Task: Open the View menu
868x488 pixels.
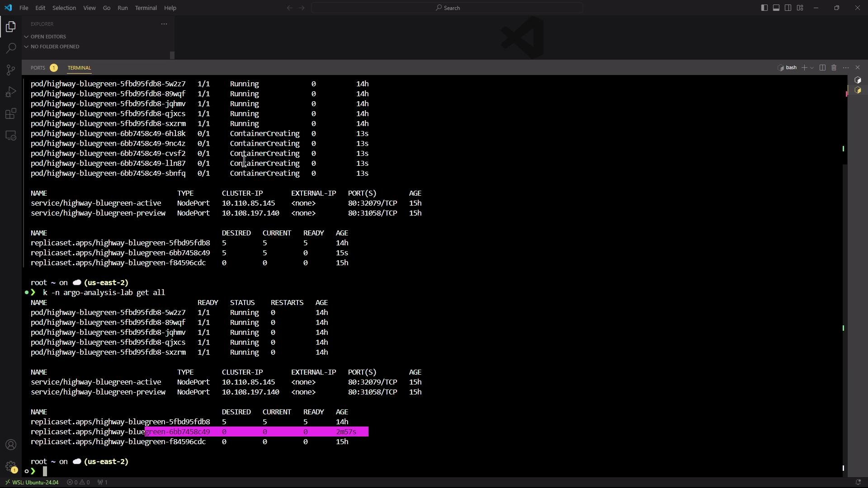Action: point(90,8)
